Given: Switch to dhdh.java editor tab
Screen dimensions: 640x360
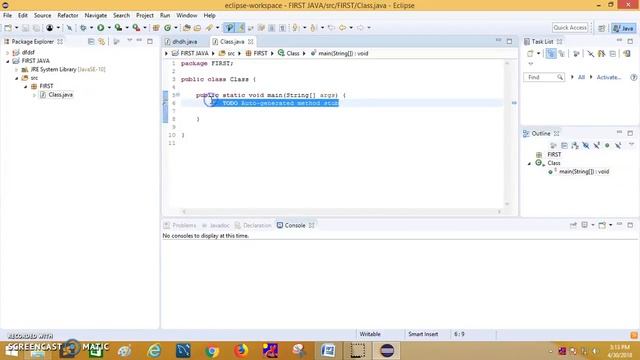Looking at the screenshot, I should pyautogui.click(x=181, y=42).
